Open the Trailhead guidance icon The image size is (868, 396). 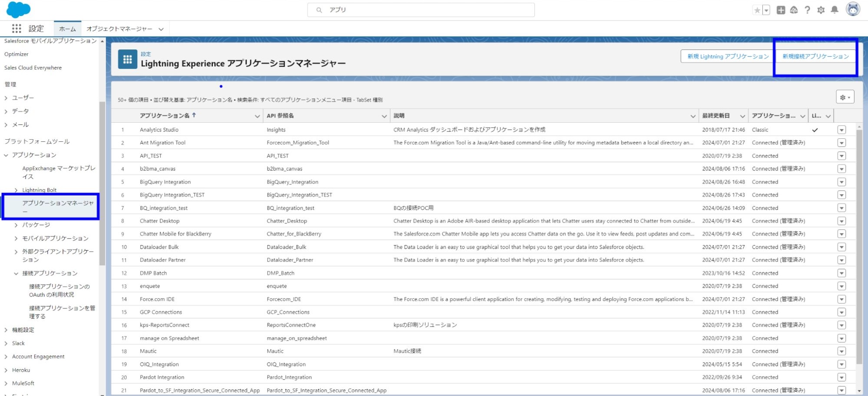click(794, 10)
